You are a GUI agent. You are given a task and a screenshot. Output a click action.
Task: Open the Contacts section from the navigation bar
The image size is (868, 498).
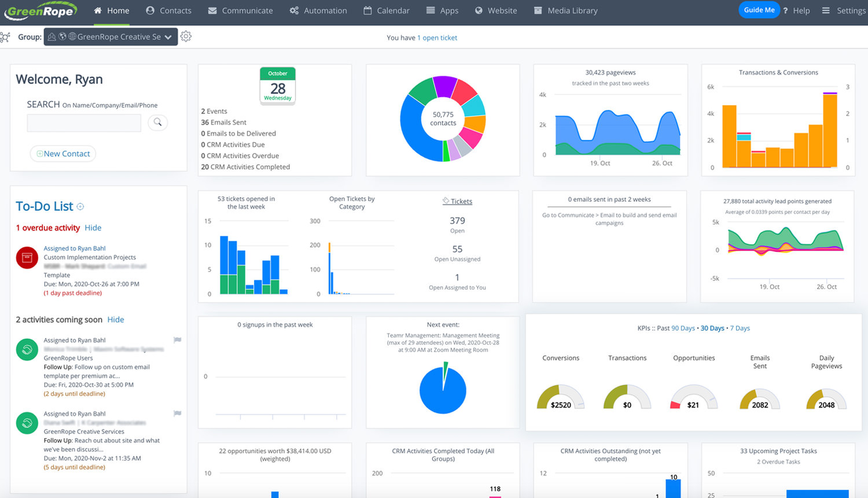click(169, 10)
